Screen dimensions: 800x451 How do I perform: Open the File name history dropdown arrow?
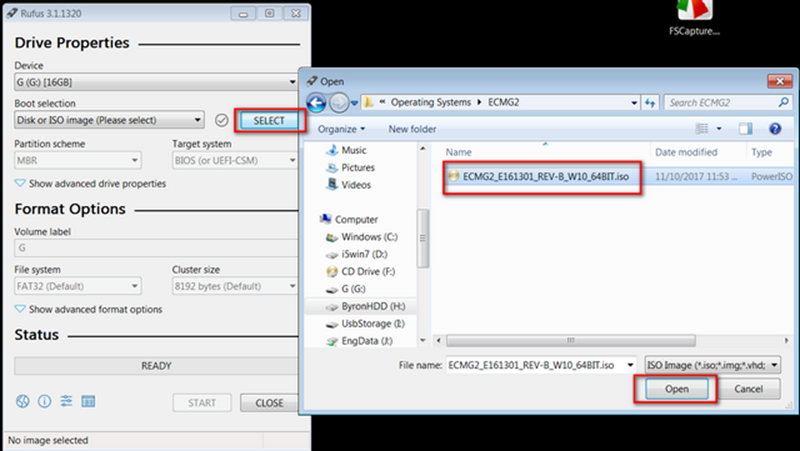click(x=631, y=365)
